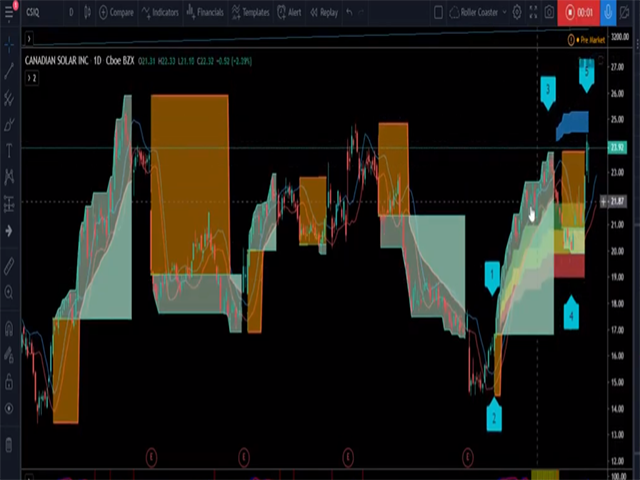Click the second earnings E marker
The image size is (640, 480).
click(244, 458)
